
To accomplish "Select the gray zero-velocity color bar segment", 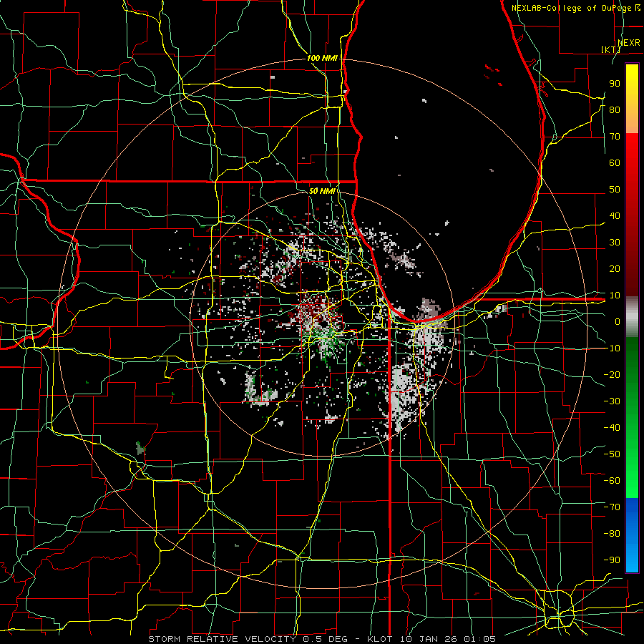I will pyautogui.click(x=632, y=316).
